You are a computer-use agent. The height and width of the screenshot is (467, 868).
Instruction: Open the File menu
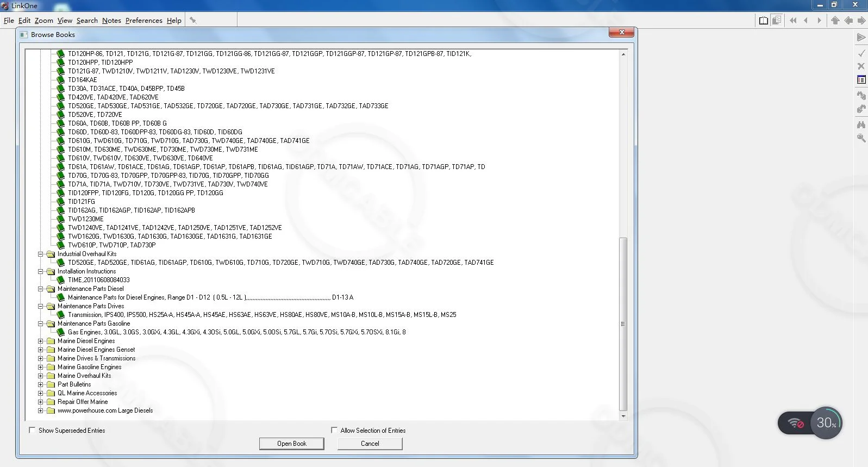9,21
